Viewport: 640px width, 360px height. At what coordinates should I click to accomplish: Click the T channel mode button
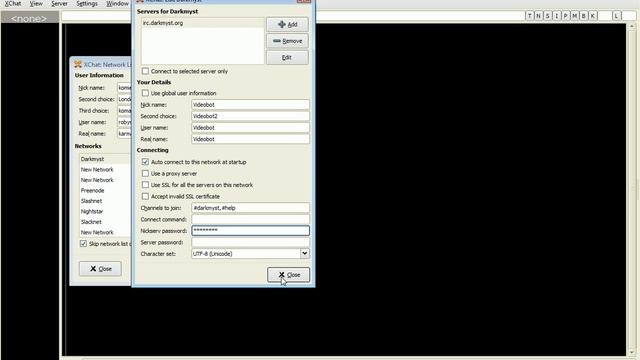(529, 16)
